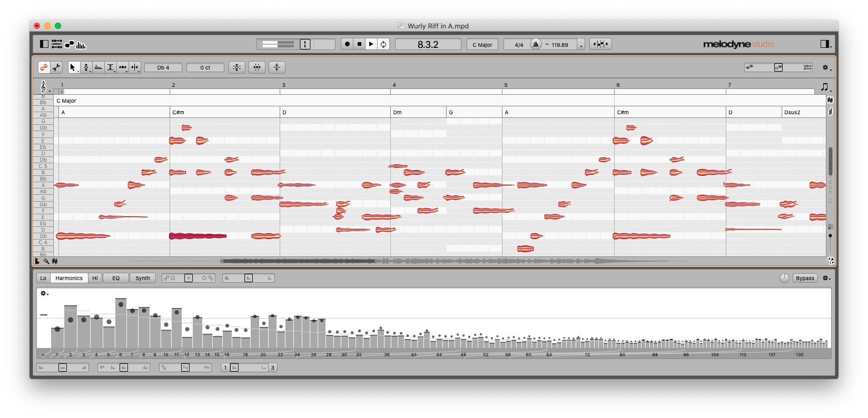The image size is (868, 418).
Task: Toggle the metronome click
Action: pyautogui.click(x=536, y=44)
